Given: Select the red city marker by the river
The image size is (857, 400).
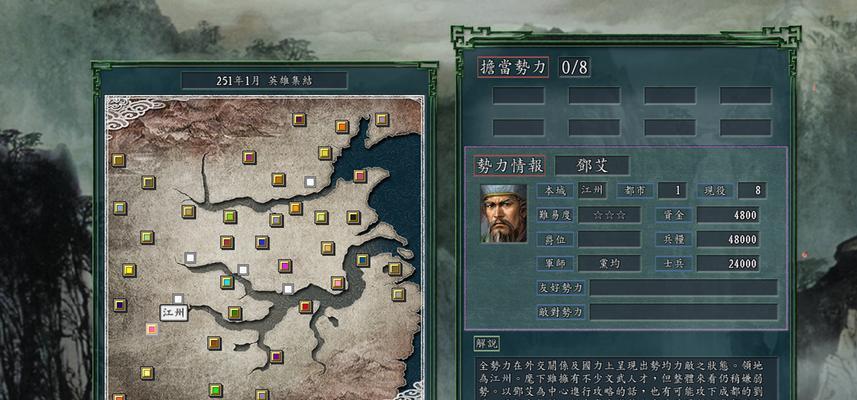Looking at the screenshot, I should pyautogui.click(x=306, y=307).
